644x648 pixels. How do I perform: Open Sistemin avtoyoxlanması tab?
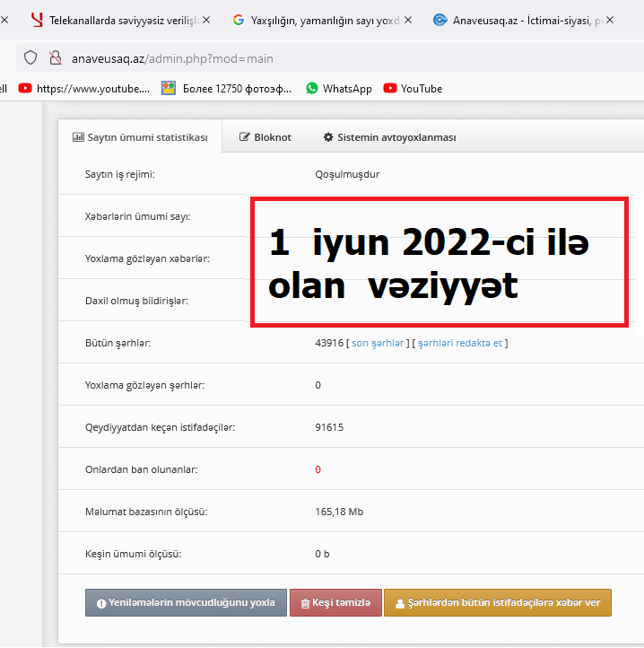tap(389, 137)
